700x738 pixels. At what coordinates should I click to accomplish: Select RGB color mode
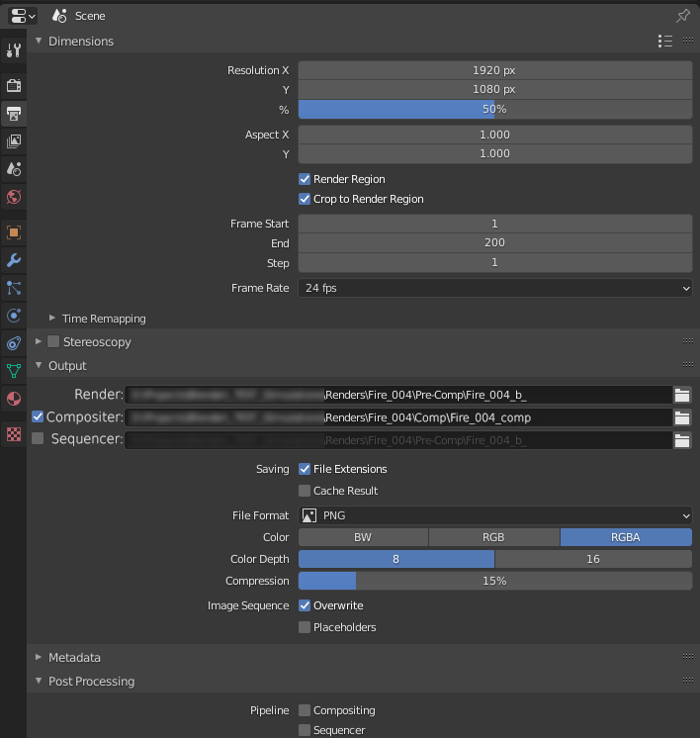coord(494,537)
